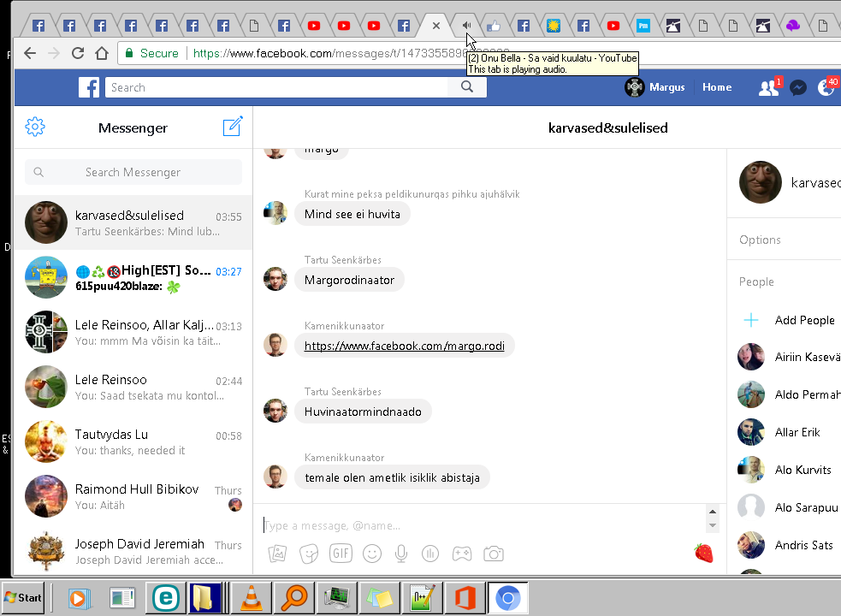This screenshot has height=616, width=841.
Task: Switch to the sun icon tab
Action: (554, 25)
